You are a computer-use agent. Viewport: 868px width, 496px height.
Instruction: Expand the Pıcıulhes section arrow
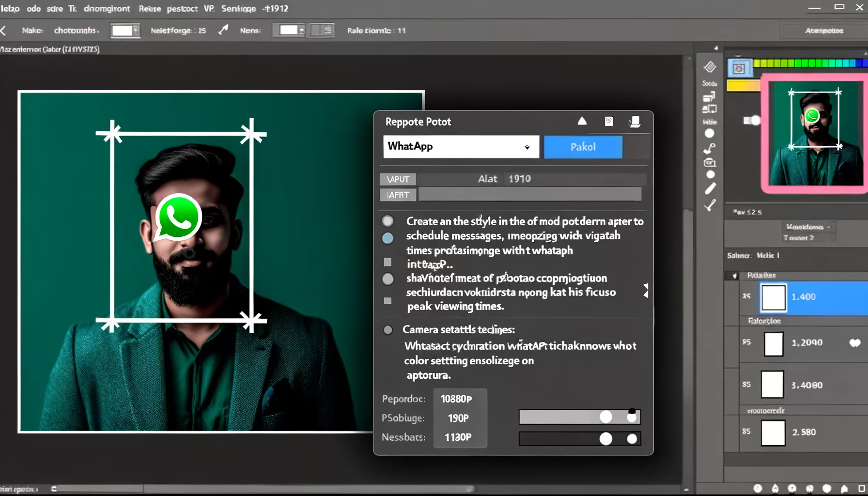coord(735,276)
